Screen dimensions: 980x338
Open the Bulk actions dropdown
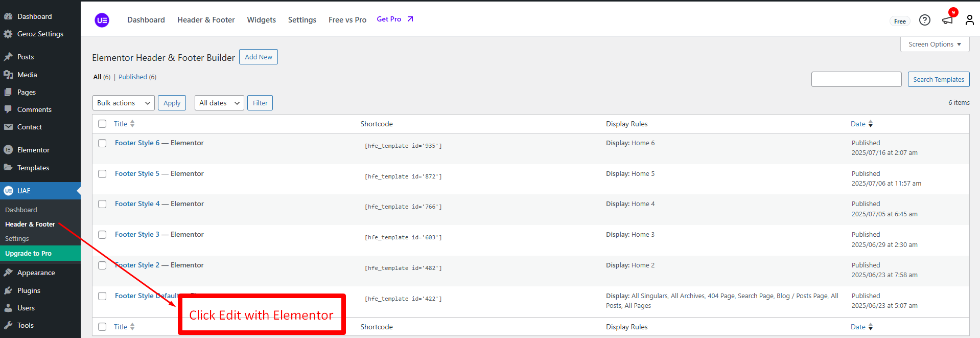coord(123,103)
